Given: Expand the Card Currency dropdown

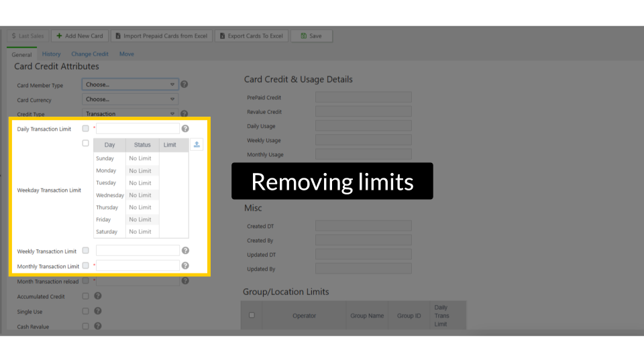Looking at the screenshot, I should pyautogui.click(x=130, y=99).
